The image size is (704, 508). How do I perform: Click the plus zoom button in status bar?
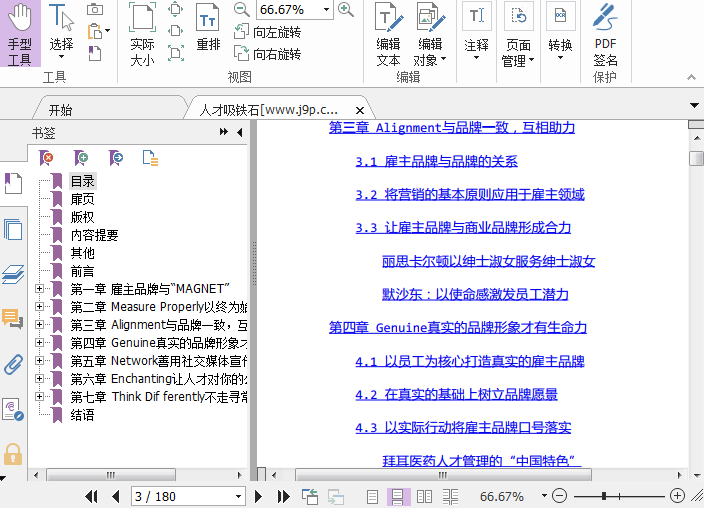(x=677, y=496)
